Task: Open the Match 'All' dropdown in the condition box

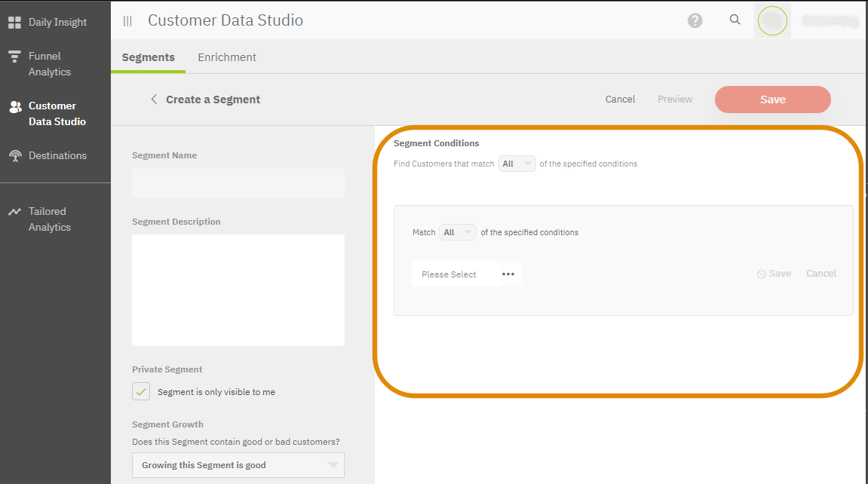Action: pos(457,232)
